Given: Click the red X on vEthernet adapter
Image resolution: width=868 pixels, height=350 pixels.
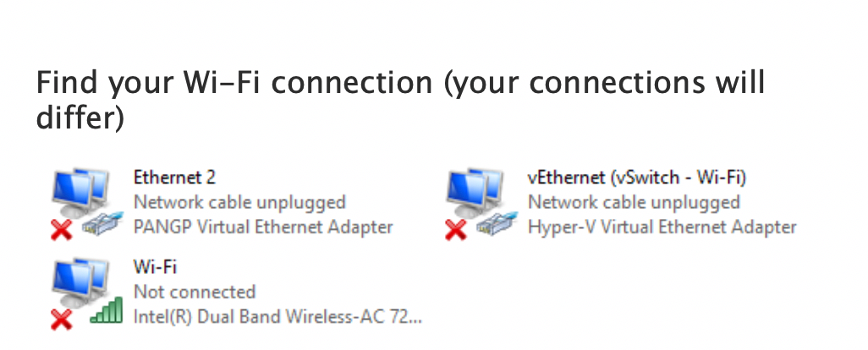Looking at the screenshot, I should [456, 229].
